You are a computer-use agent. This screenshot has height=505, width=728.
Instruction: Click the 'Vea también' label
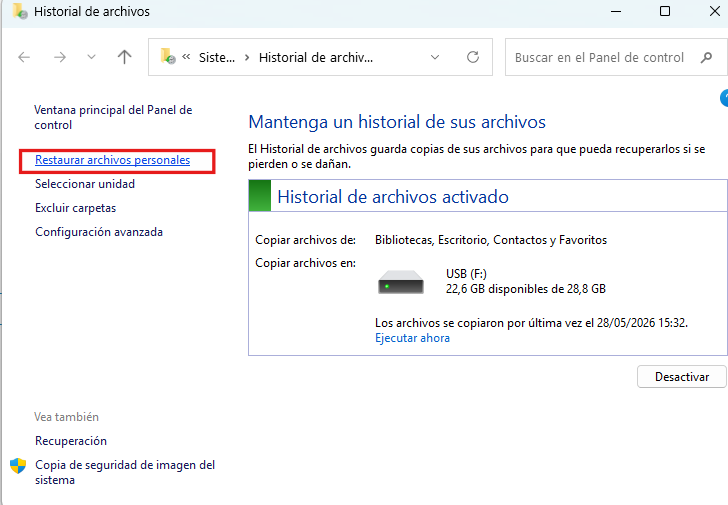pos(66,417)
